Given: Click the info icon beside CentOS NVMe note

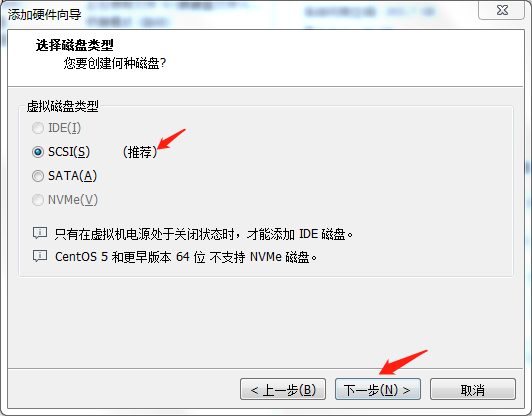Looking at the screenshot, I should point(40,256).
